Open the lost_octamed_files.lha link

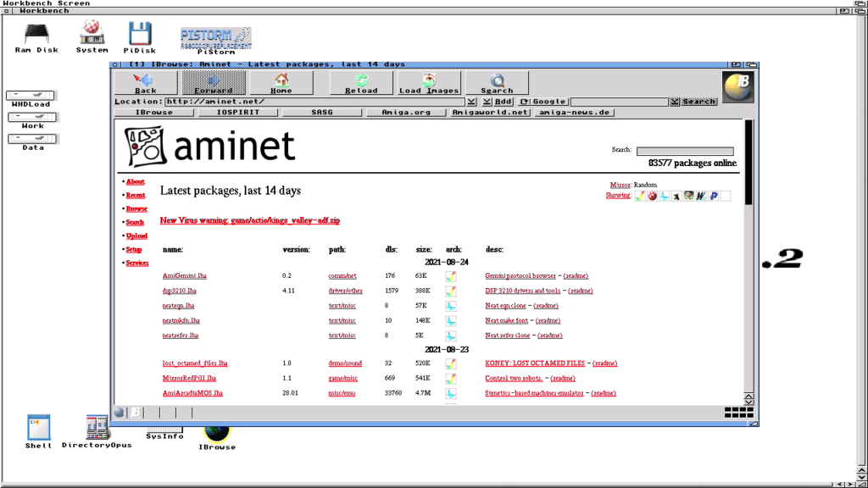pyautogui.click(x=195, y=363)
